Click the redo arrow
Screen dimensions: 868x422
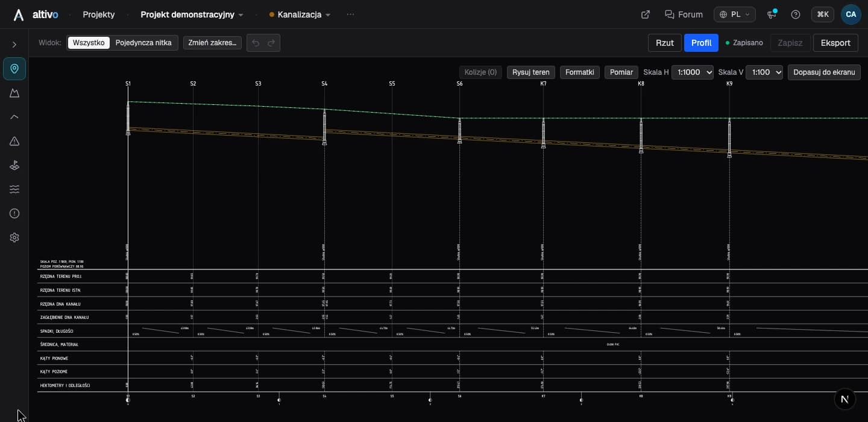click(x=271, y=43)
